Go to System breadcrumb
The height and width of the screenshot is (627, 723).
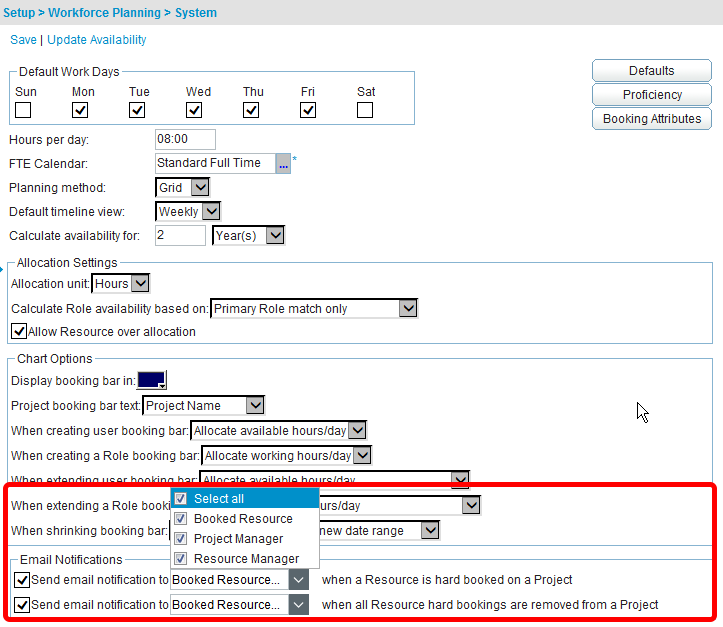(196, 12)
